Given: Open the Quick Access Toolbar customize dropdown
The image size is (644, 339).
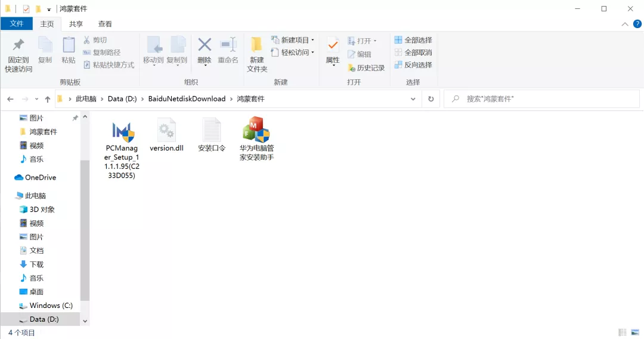Looking at the screenshot, I should [x=49, y=9].
